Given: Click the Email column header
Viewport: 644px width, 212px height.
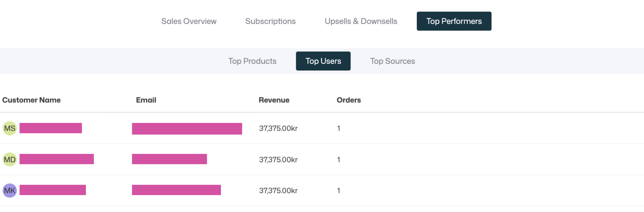Looking at the screenshot, I should click(x=146, y=100).
